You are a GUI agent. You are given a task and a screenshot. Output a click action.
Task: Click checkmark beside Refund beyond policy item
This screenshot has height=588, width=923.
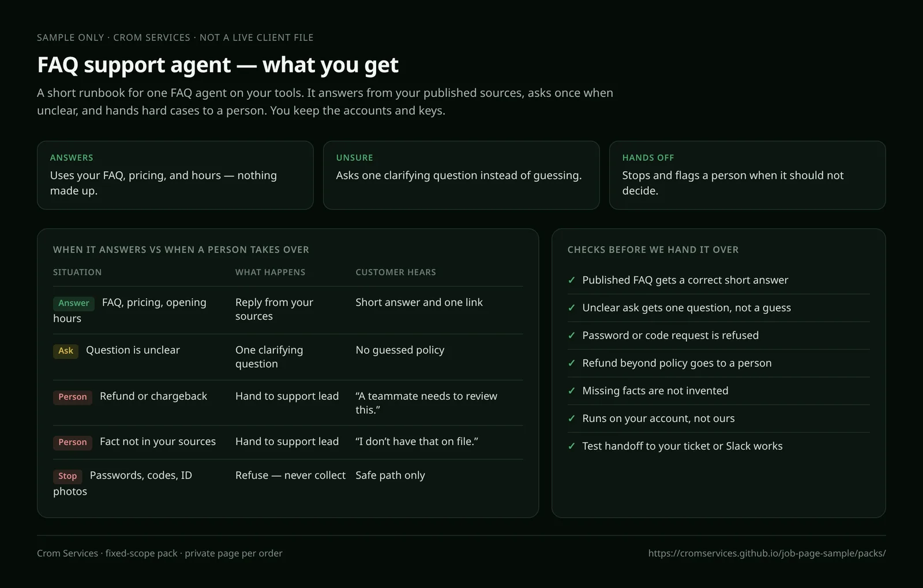click(572, 363)
